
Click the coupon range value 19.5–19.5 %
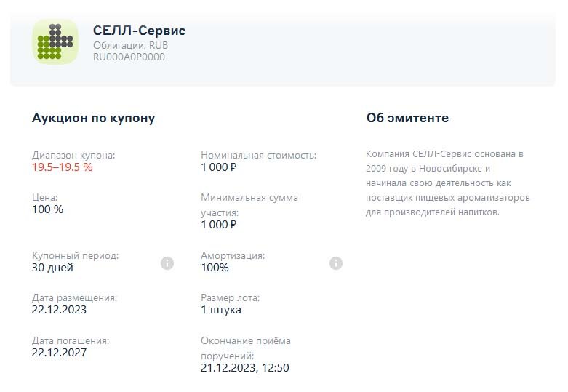(63, 167)
